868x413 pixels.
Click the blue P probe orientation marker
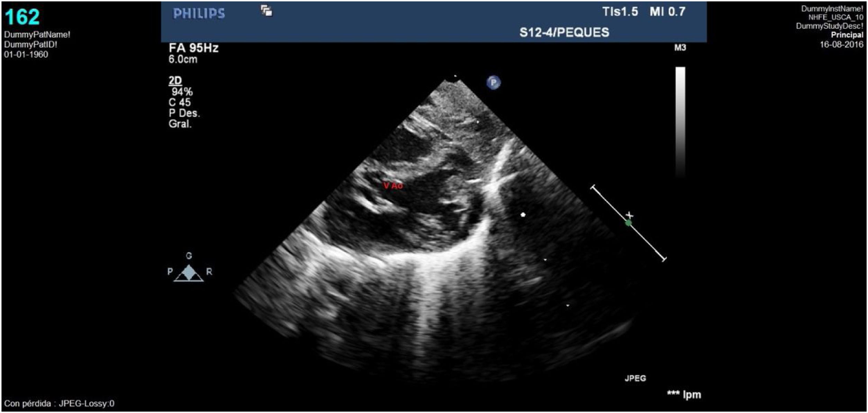[493, 82]
